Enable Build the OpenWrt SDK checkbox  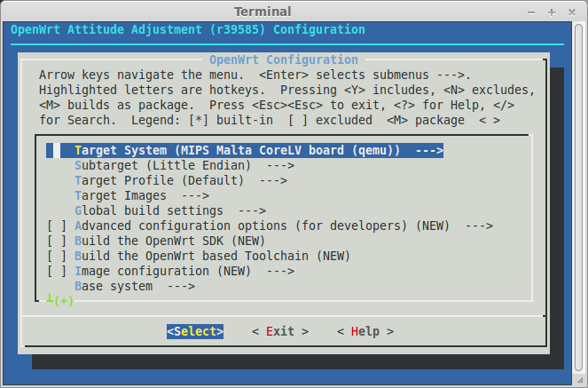pos(57,241)
